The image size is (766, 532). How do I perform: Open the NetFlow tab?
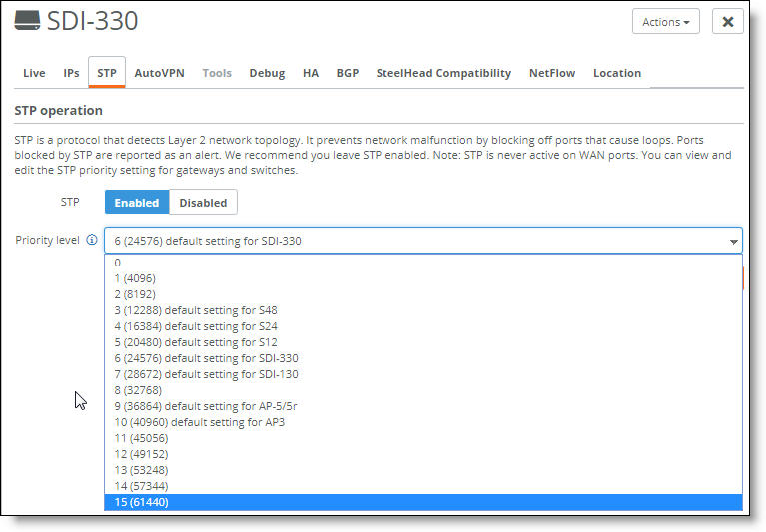[552, 73]
